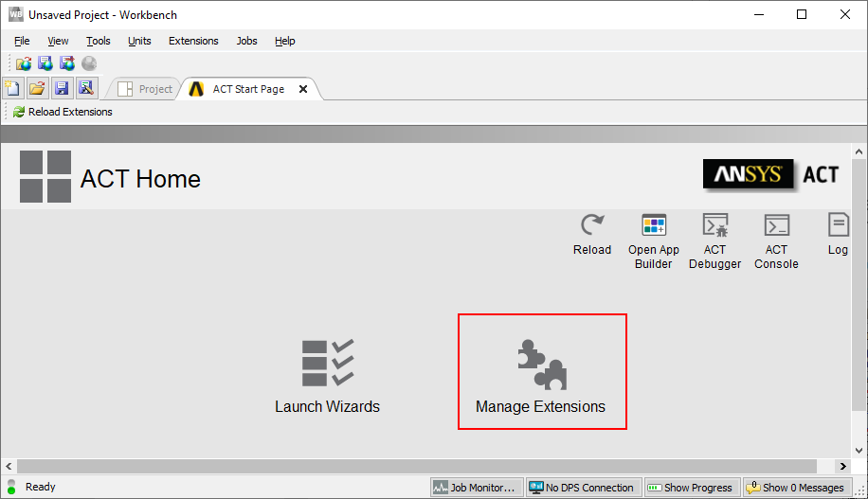Click the open-from-repository folder globe icon
This screenshot has height=499, width=868.
click(24, 63)
